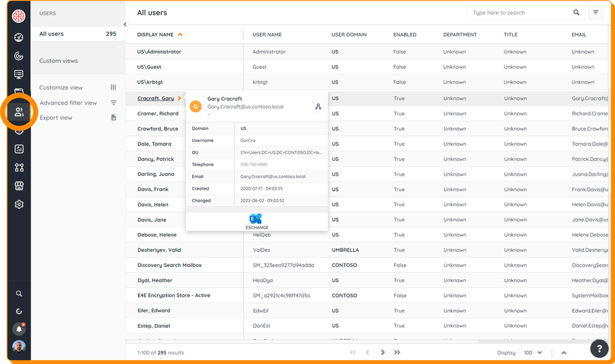Sort by Display Name column header
615x364 pixels.
pyautogui.click(x=155, y=35)
